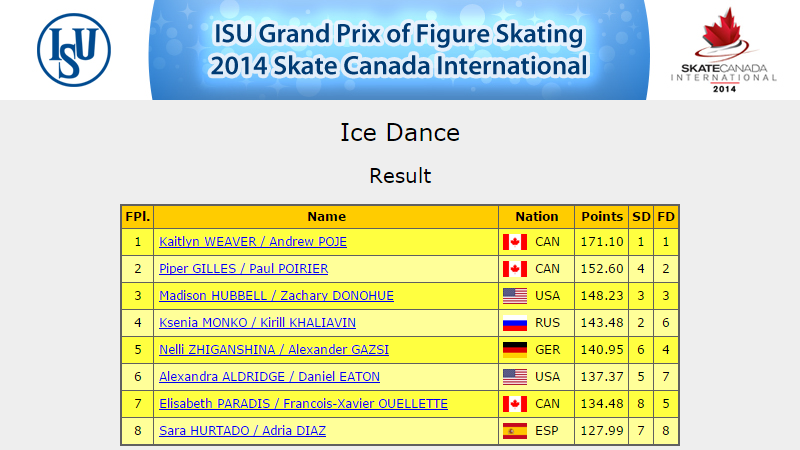Click the Spanish flag icon
Image resolution: width=800 pixels, height=450 pixels.
point(515,431)
